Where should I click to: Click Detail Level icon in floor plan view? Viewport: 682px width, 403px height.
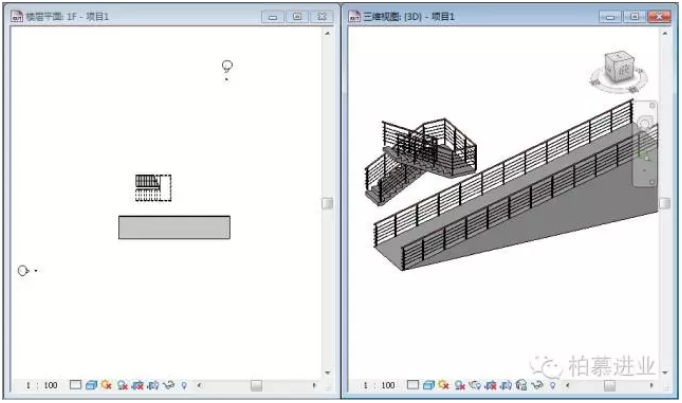pyautogui.click(x=76, y=385)
